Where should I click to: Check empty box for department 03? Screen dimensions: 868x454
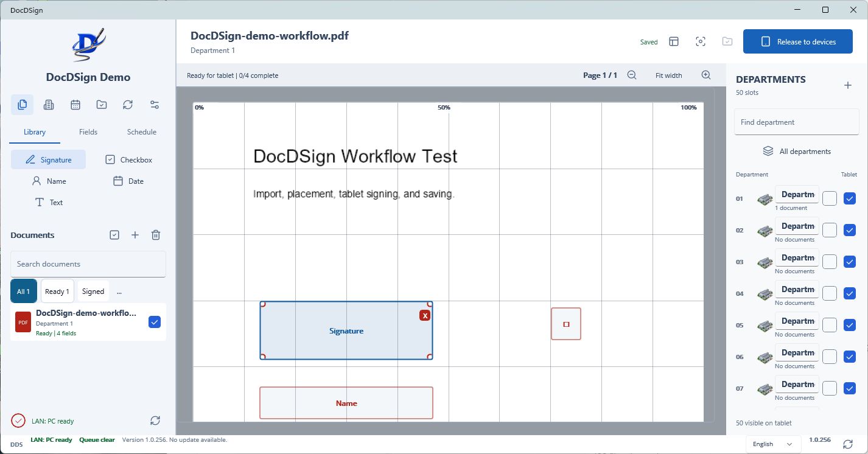(830, 262)
